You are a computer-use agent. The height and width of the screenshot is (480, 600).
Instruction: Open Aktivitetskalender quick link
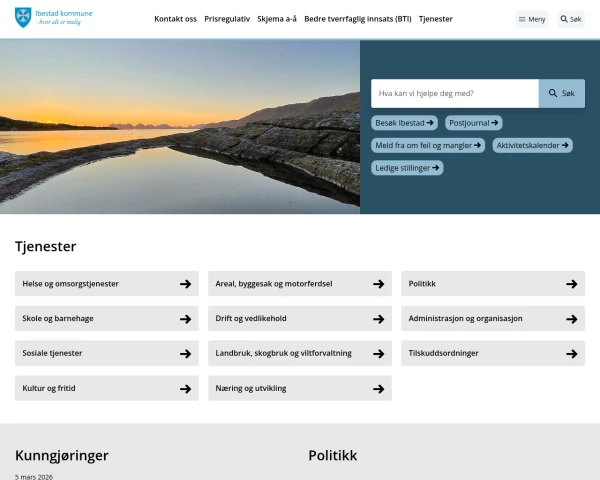coord(533,145)
